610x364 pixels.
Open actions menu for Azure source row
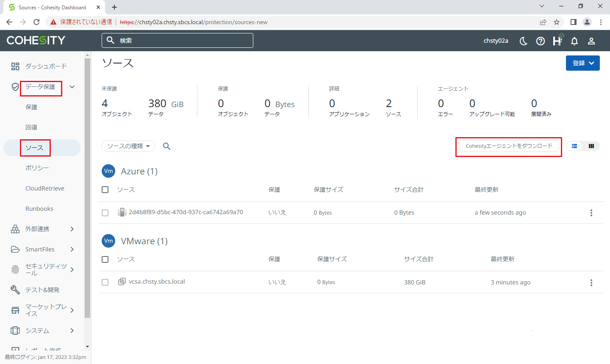(591, 213)
